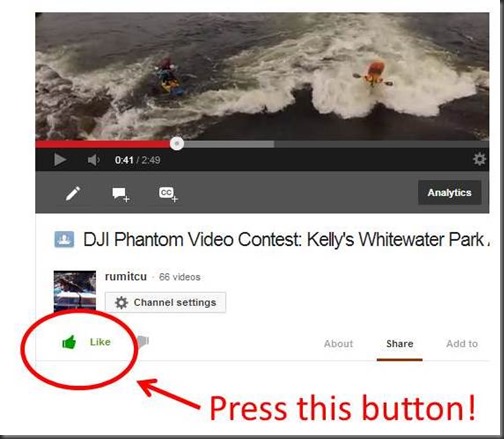This screenshot has width=504, height=439.
Task: Open the Add to tab
Action: [x=462, y=344]
